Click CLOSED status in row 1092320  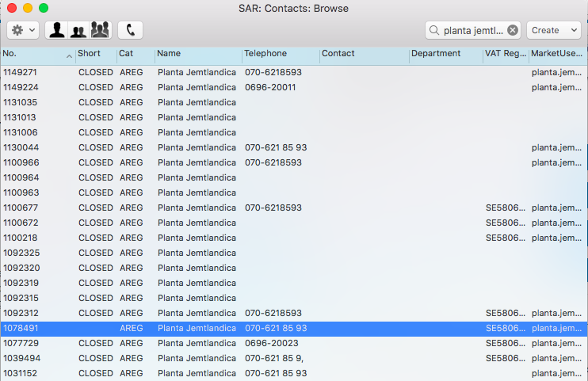click(96, 268)
